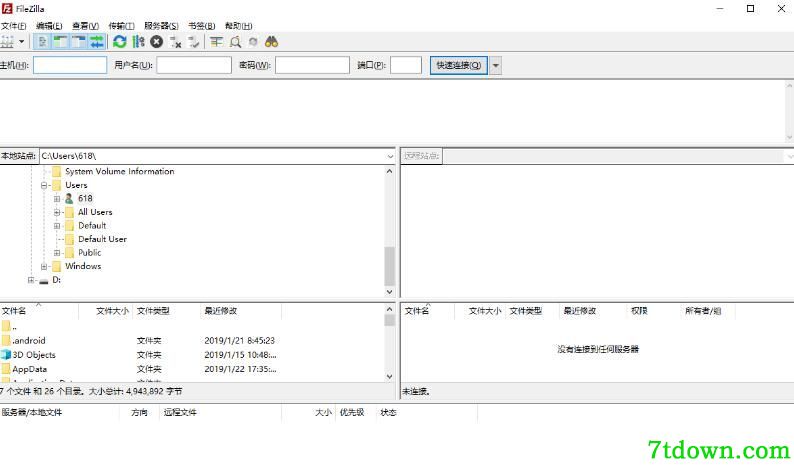The image size is (794, 469).
Task: Expand the D: drive node
Action: coord(31,280)
